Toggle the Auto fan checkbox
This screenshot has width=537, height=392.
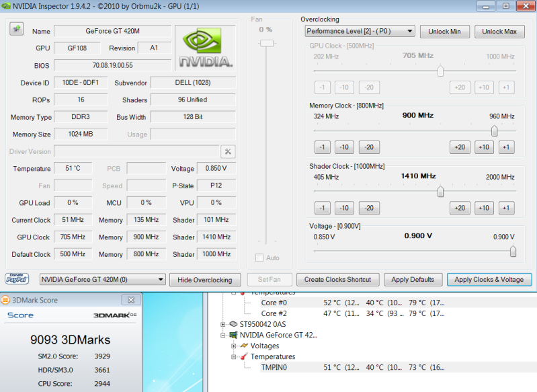259,258
